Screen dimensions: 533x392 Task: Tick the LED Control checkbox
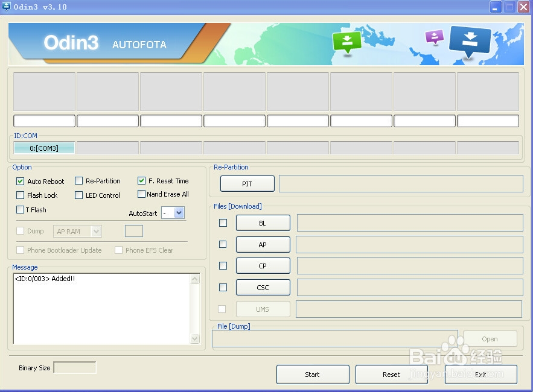coord(79,195)
